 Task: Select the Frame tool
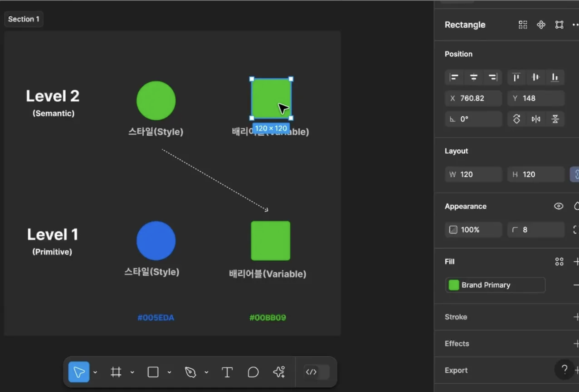tap(116, 372)
